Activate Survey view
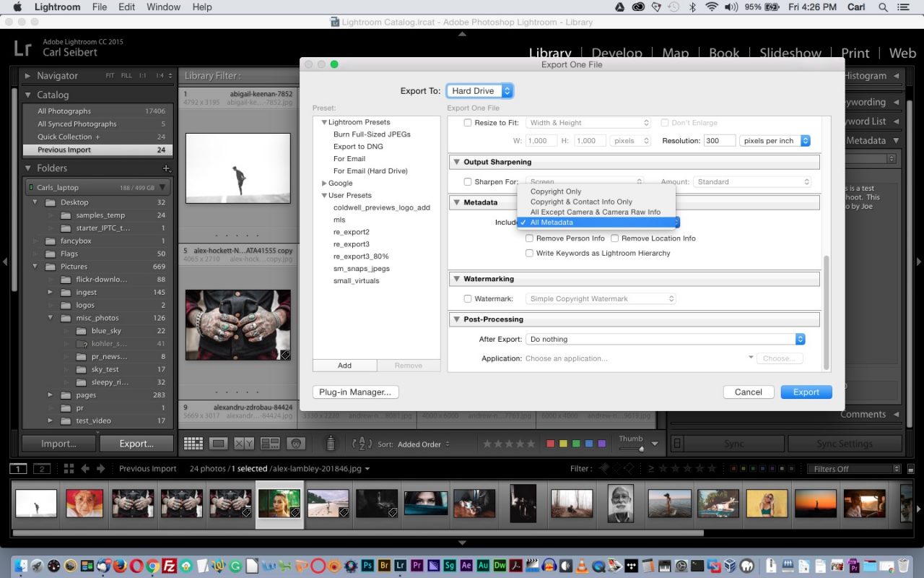Image resolution: width=924 pixels, height=578 pixels. click(269, 442)
